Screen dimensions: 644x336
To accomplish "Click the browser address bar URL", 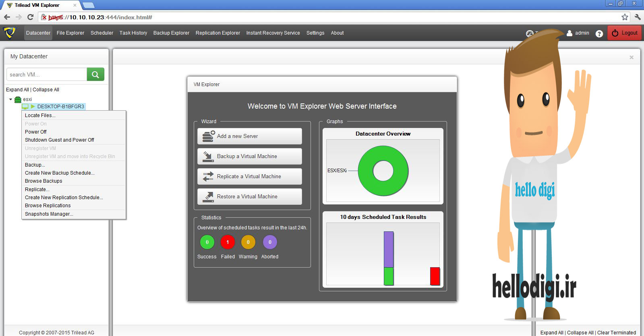I will click(x=100, y=17).
